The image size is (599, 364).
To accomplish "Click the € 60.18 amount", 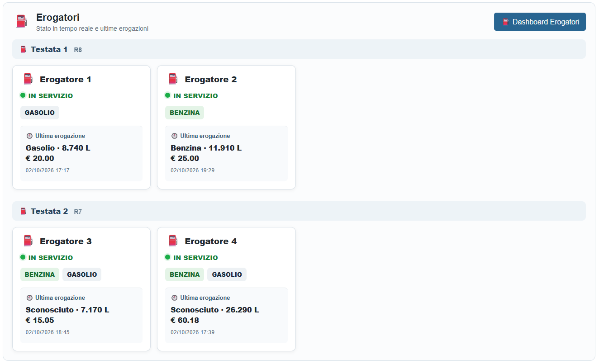I will click(185, 320).
